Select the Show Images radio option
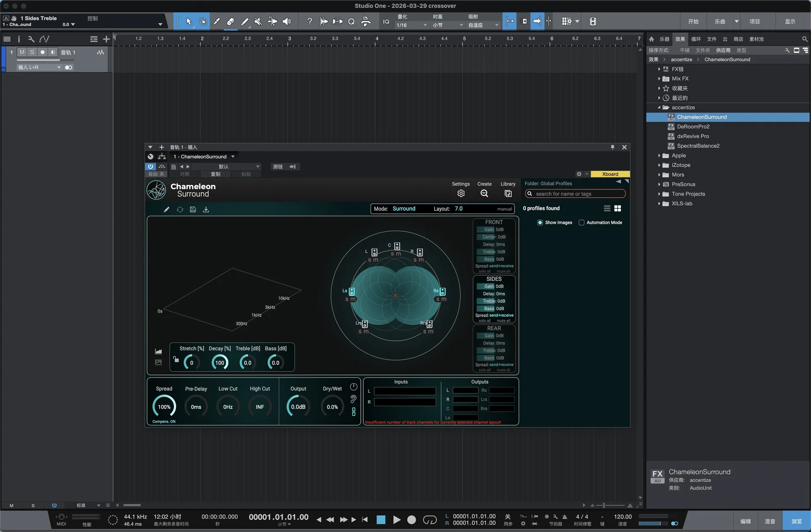Screen dimensions: 811x532 pyautogui.click(x=540, y=223)
